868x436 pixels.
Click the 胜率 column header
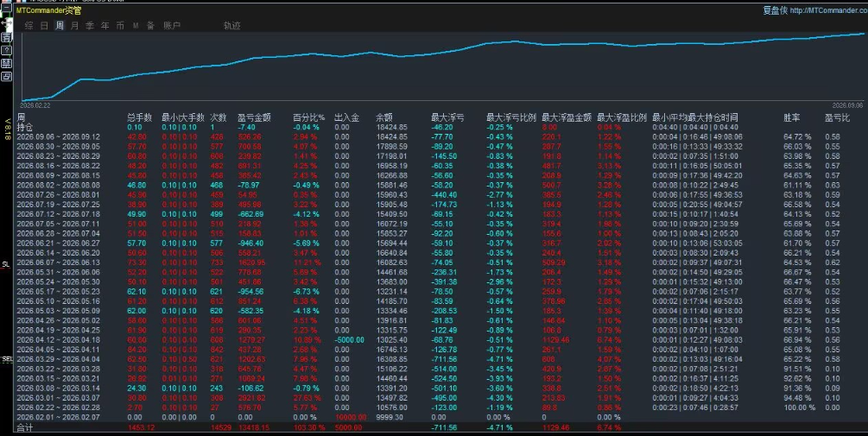[792, 117]
